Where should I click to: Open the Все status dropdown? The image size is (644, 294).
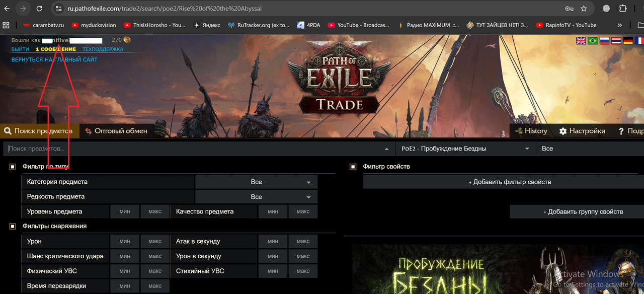[590, 149]
